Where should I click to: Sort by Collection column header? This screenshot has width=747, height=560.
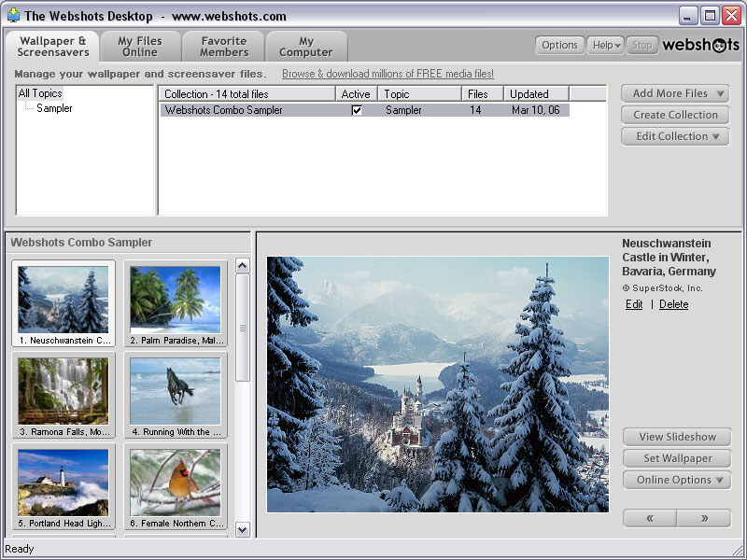pos(247,94)
